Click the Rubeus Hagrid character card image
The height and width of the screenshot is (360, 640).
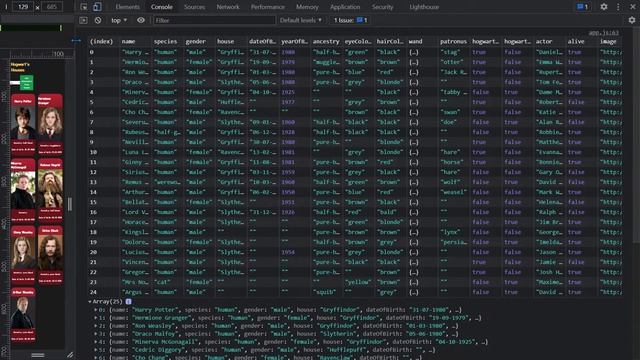click(x=50, y=189)
